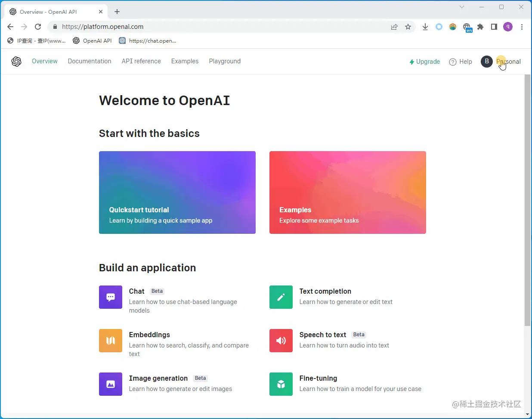The height and width of the screenshot is (419, 532).
Task: Click the page vertical scrollbar thumb
Action: coord(527,200)
